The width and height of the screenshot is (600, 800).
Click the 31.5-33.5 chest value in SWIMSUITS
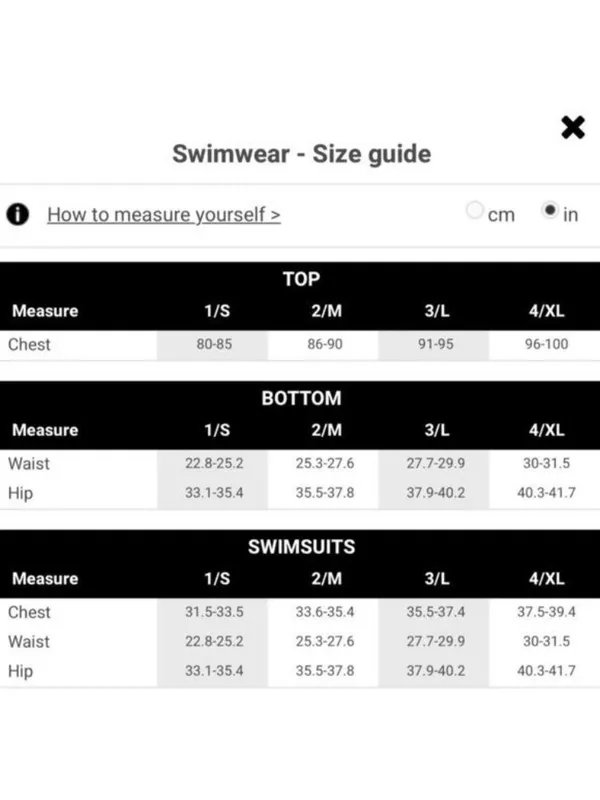(x=214, y=612)
